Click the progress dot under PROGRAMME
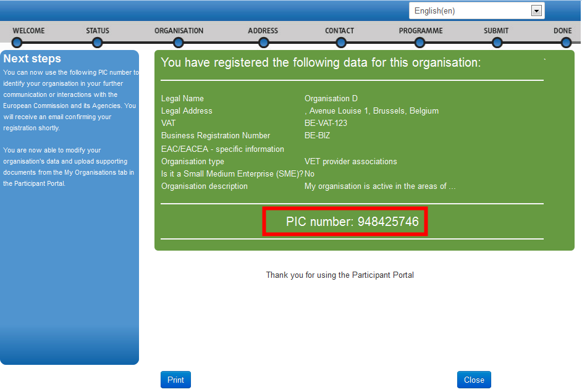Screen dimensions: 582x392 pyautogui.click(x=420, y=43)
